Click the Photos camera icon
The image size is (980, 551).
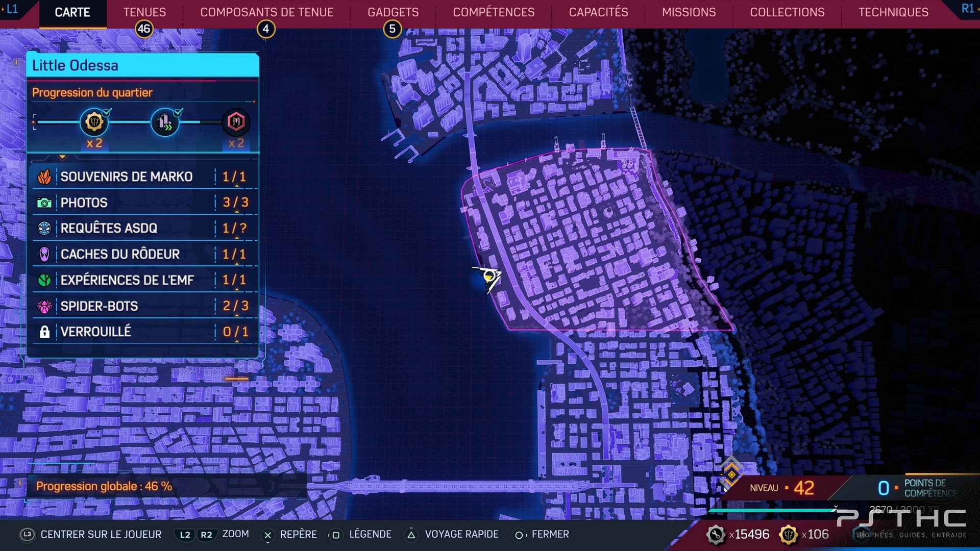44,203
